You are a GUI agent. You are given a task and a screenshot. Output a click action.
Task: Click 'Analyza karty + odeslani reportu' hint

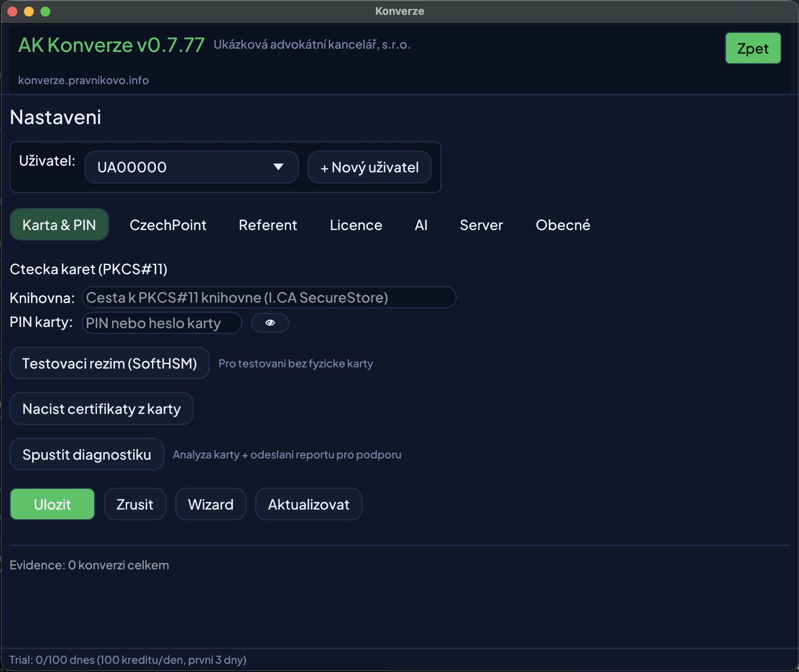[x=287, y=454]
